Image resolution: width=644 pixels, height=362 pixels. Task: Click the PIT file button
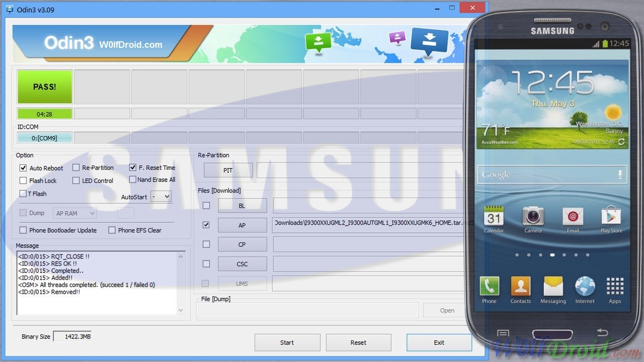[x=228, y=170]
